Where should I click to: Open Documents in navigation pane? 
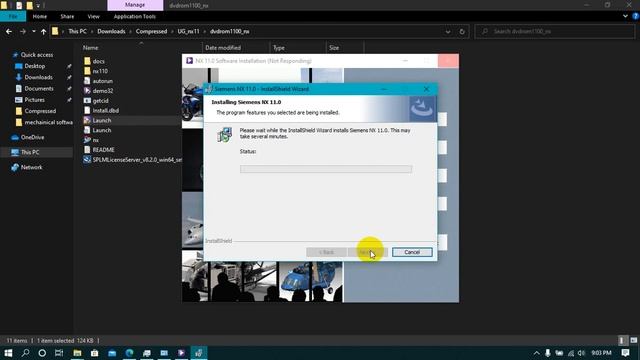[39, 89]
